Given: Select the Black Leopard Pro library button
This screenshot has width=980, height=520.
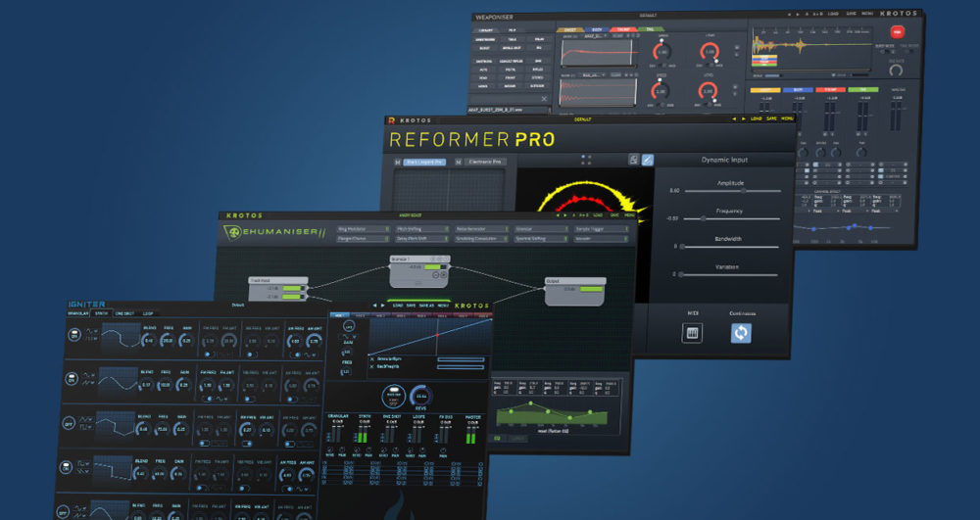Looking at the screenshot, I should click(x=424, y=163).
